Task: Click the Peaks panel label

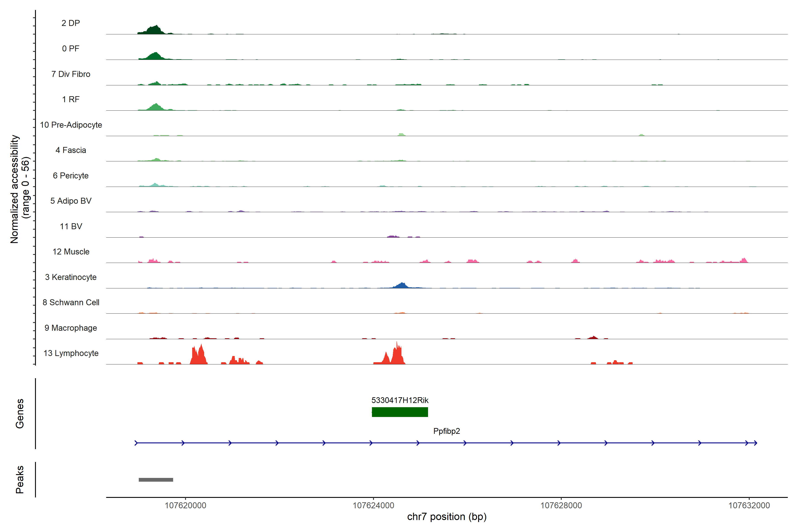Action: (x=20, y=479)
